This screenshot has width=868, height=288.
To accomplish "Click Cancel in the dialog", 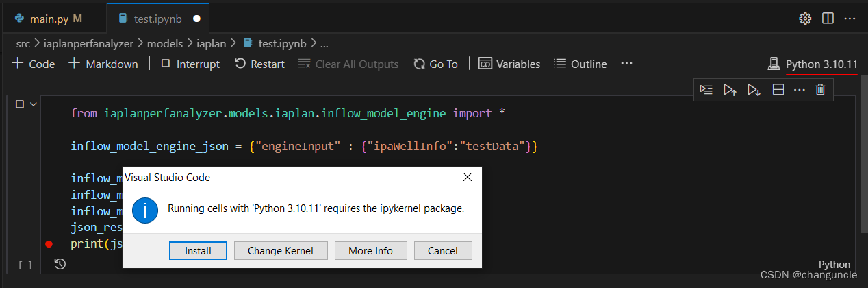I will point(442,250).
